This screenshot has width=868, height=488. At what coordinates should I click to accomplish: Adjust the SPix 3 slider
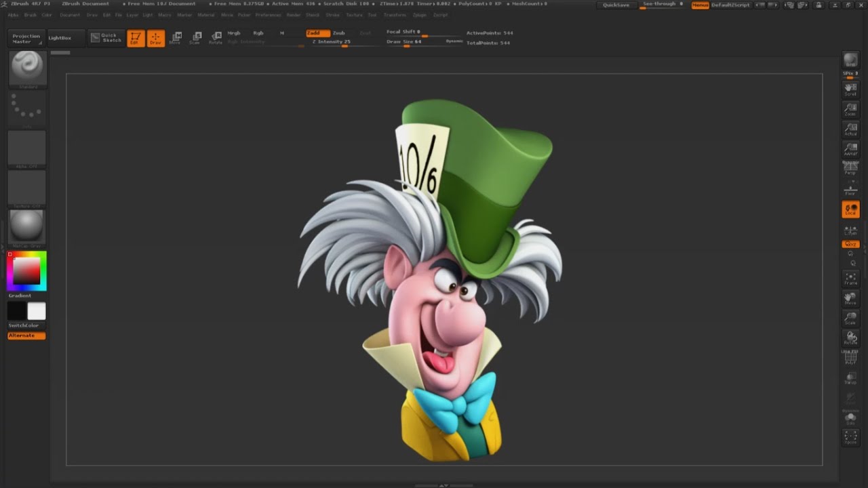pos(850,74)
